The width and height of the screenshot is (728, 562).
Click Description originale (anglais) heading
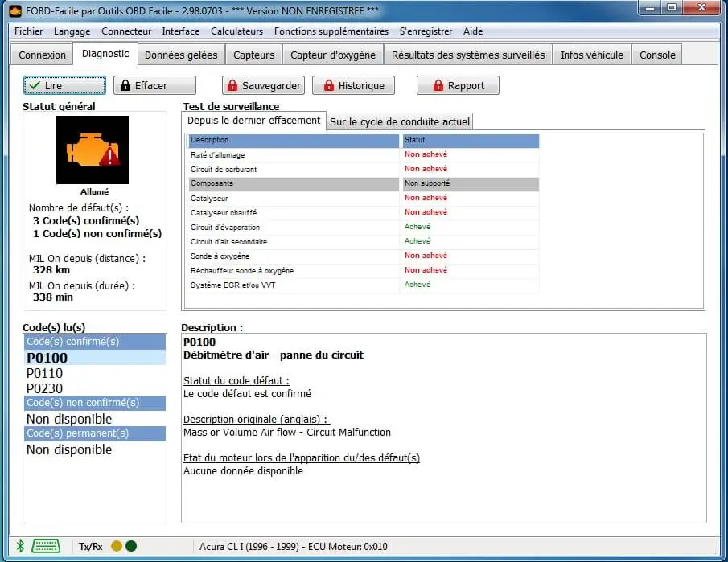pos(257,420)
